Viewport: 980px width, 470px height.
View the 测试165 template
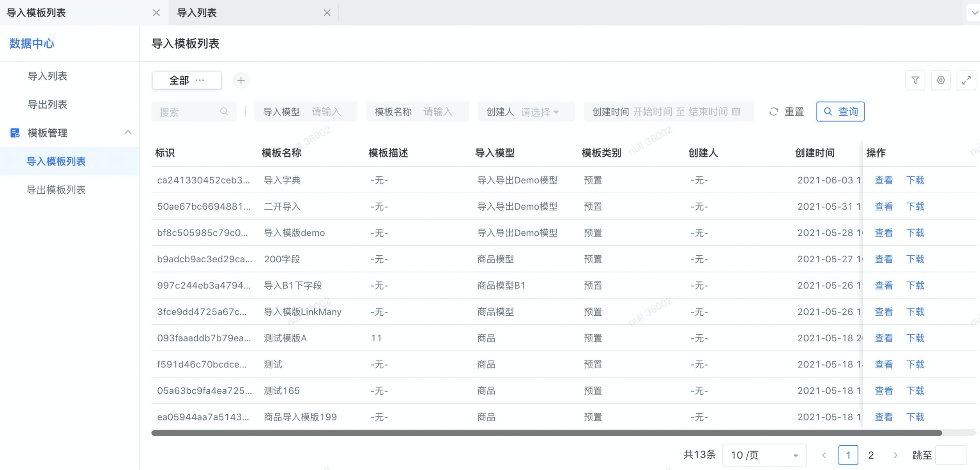[884, 390]
